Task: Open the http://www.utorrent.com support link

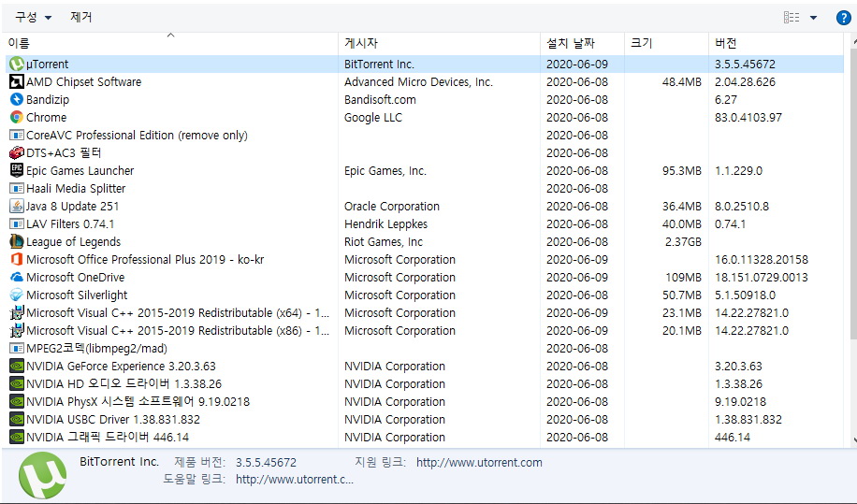Action: coord(479,463)
